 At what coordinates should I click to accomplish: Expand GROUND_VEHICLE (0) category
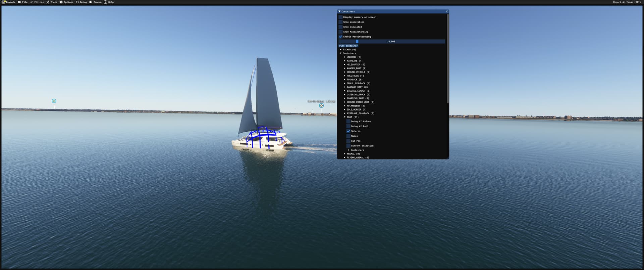(x=344, y=72)
